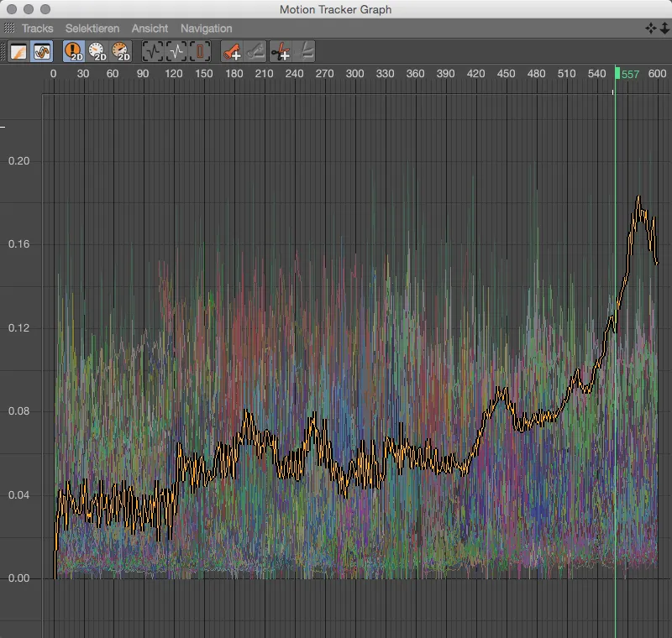Open the Ansicht menu
The image size is (672, 638).
(x=150, y=29)
